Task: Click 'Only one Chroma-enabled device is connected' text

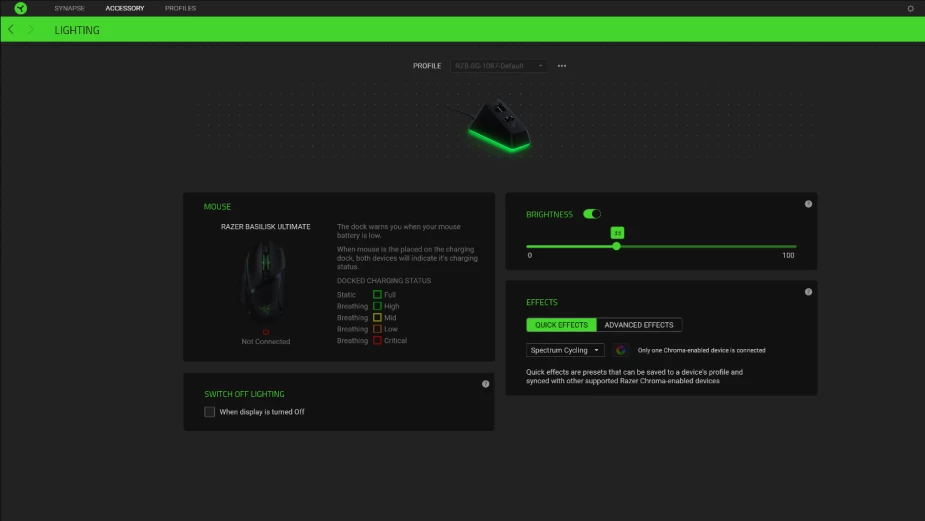Action: tap(701, 350)
